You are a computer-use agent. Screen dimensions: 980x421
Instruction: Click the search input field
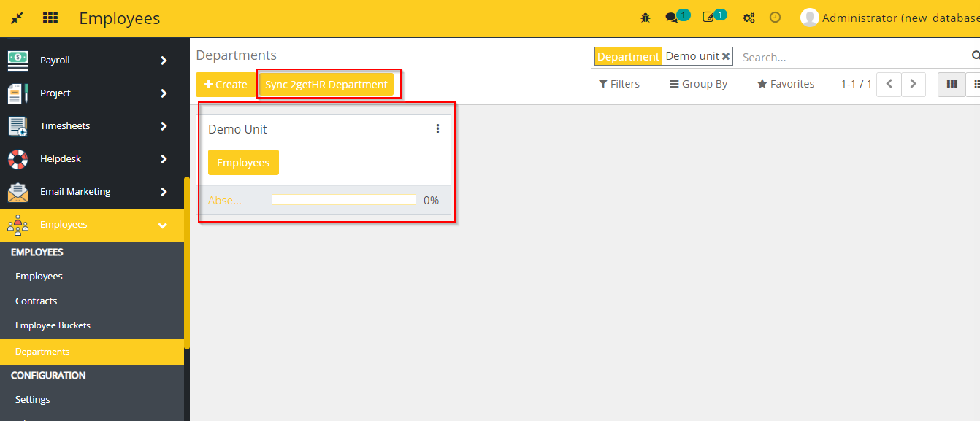click(851, 57)
